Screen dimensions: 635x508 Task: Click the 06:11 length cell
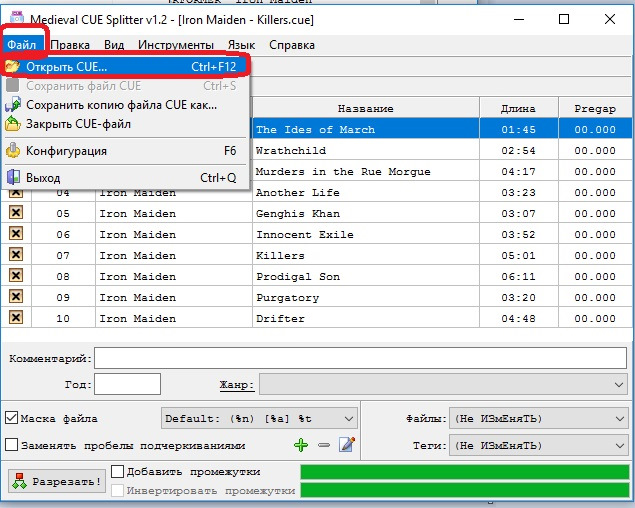pos(518,277)
